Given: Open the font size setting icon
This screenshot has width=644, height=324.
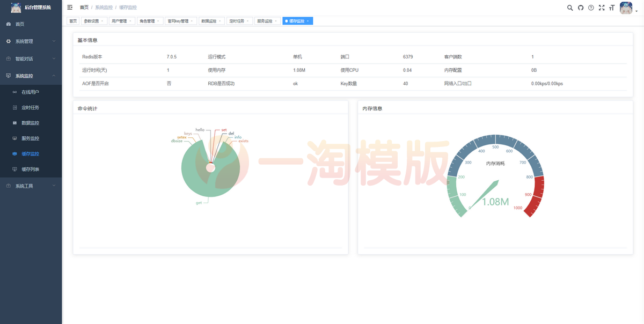Looking at the screenshot, I should [x=612, y=8].
